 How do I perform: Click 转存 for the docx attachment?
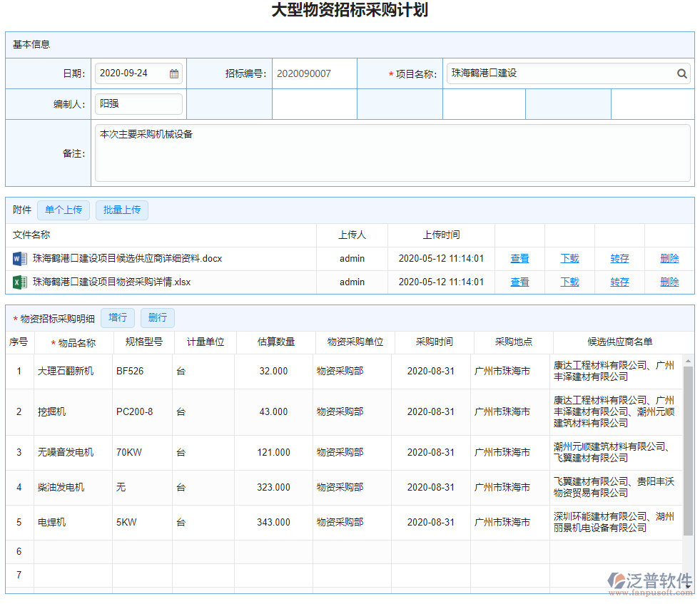pos(619,258)
